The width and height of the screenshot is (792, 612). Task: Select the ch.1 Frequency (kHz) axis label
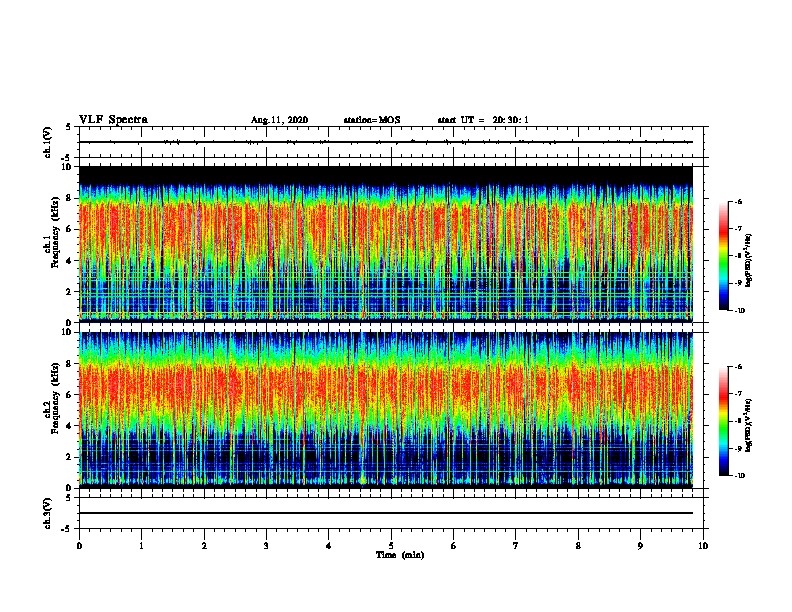point(52,230)
